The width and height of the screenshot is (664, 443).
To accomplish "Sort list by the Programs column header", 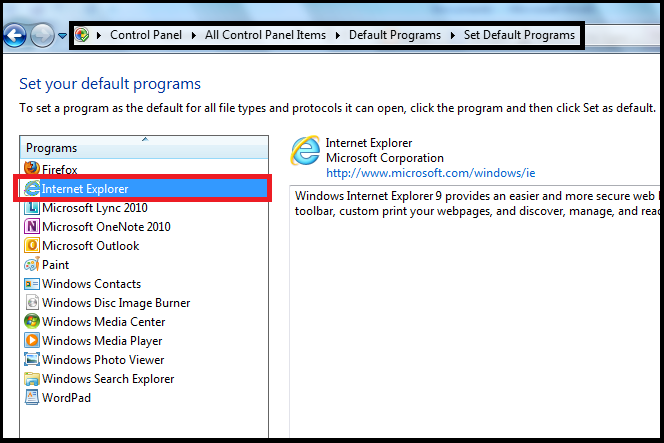I will pos(144,148).
